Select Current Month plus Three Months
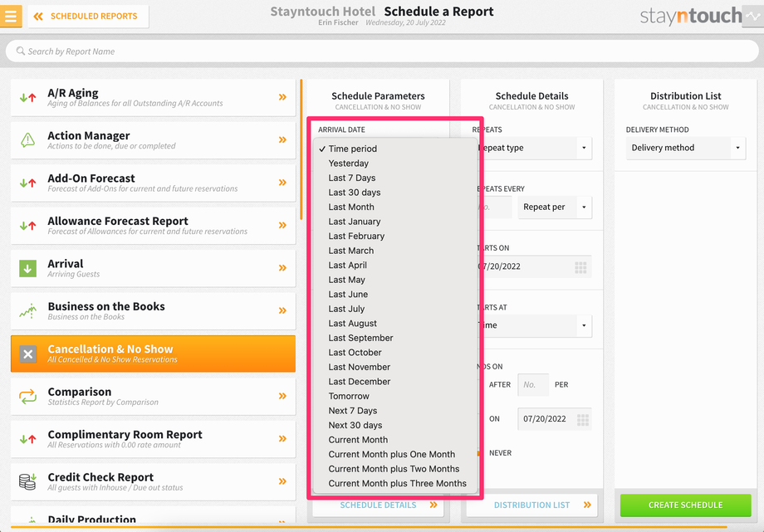The image size is (764, 532). (394, 484)
